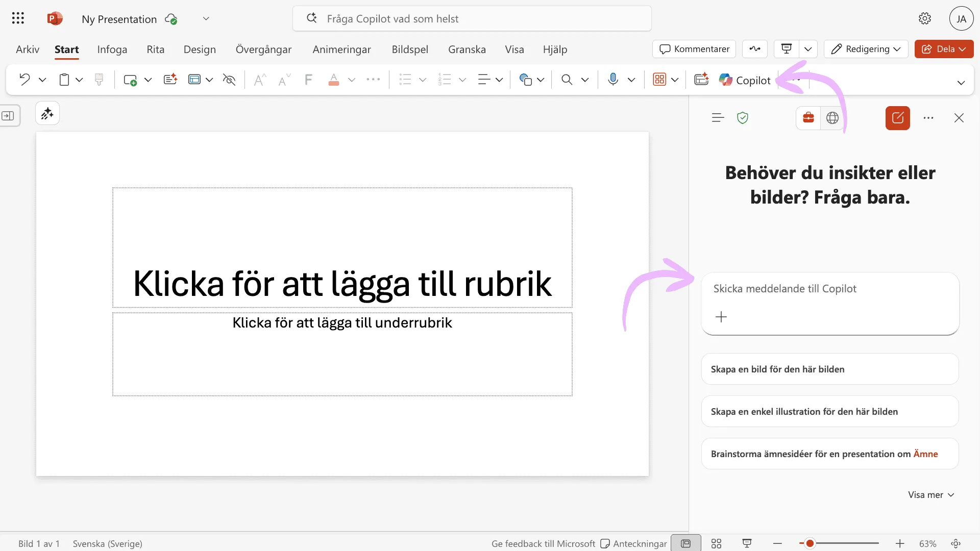980x551 pixels.
Task: Open more font options ellipsis
Action: click(373, 80)
